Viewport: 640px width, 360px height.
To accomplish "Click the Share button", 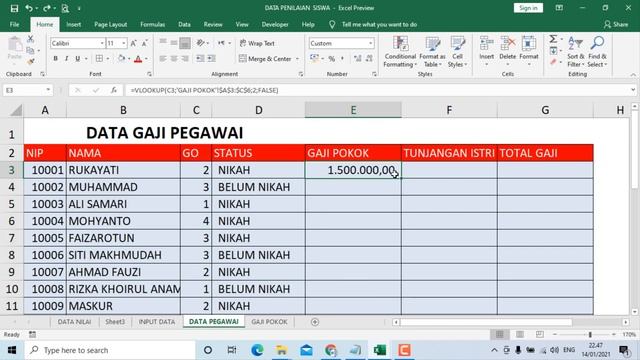I will 616,24.
